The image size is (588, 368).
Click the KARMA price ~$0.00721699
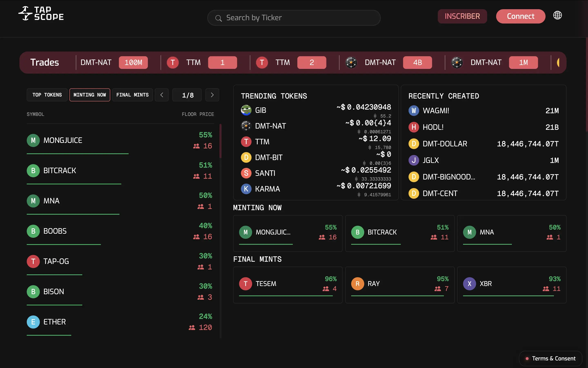(364, 186)
